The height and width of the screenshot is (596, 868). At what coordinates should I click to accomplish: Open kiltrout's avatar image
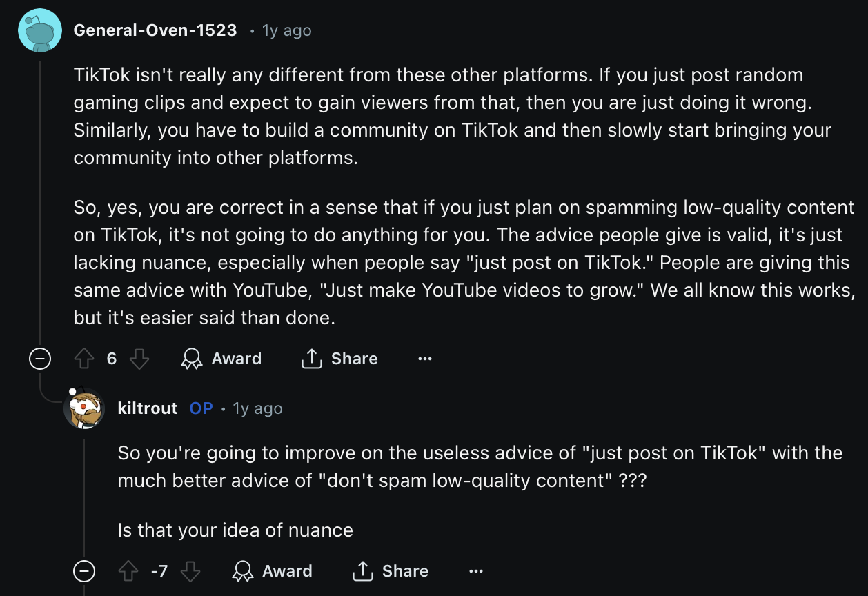tap(83, 408)
